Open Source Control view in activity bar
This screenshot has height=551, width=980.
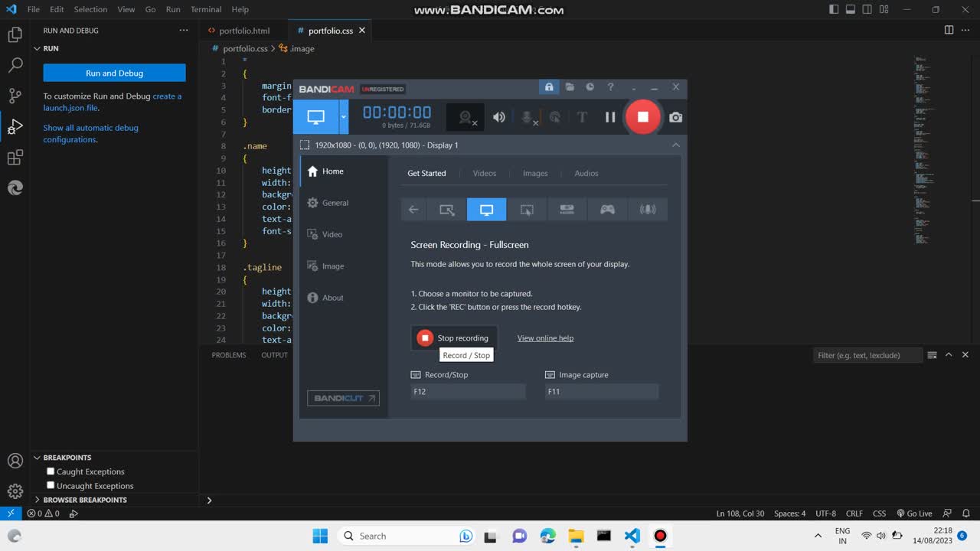(x=15, y=96)
